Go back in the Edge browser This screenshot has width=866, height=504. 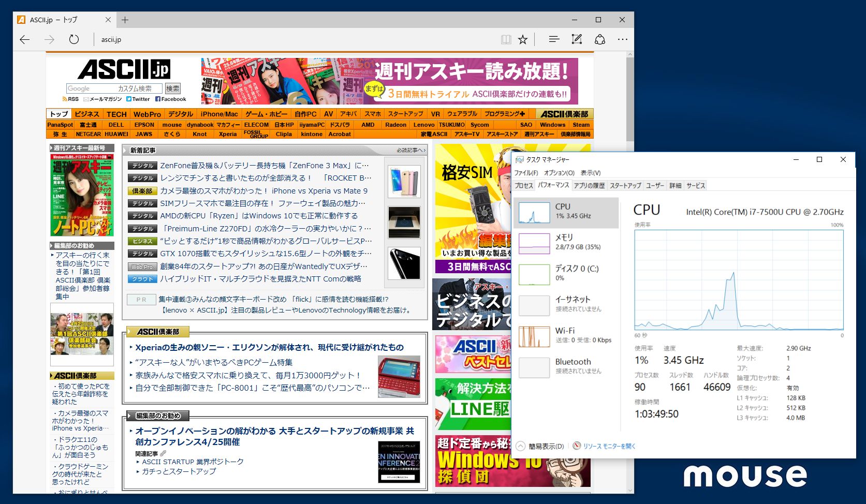pos(24,39)
